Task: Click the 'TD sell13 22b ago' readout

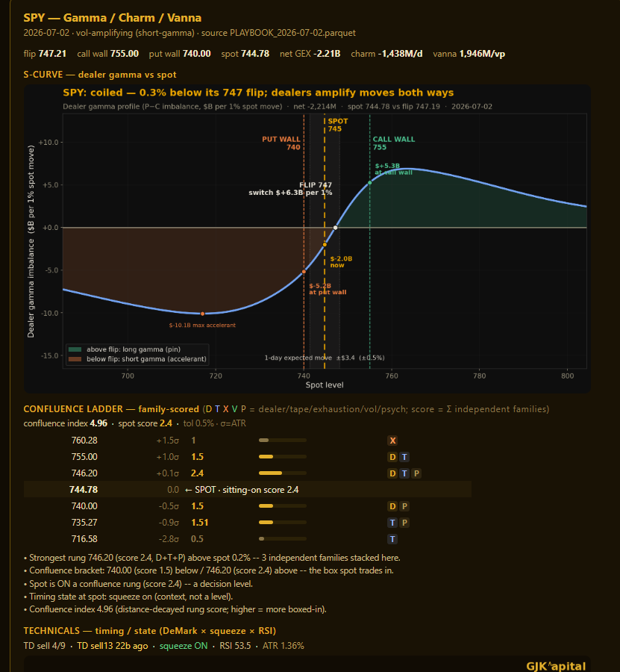Action: click(112, 646)
